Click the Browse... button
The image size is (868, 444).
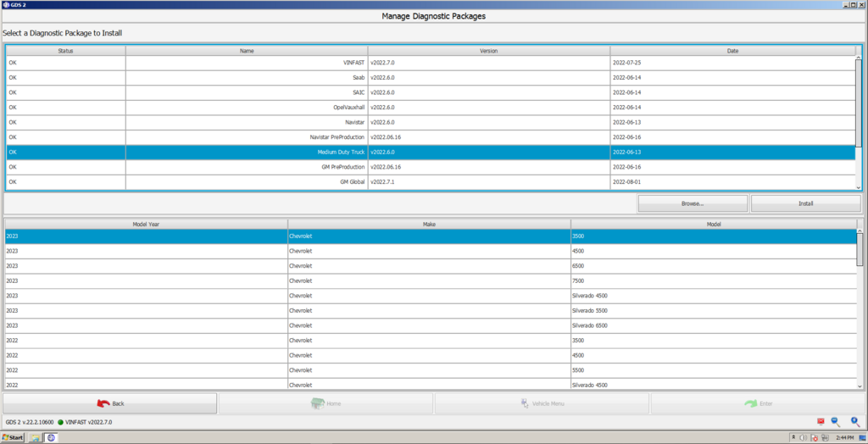[x=693, y=204]
